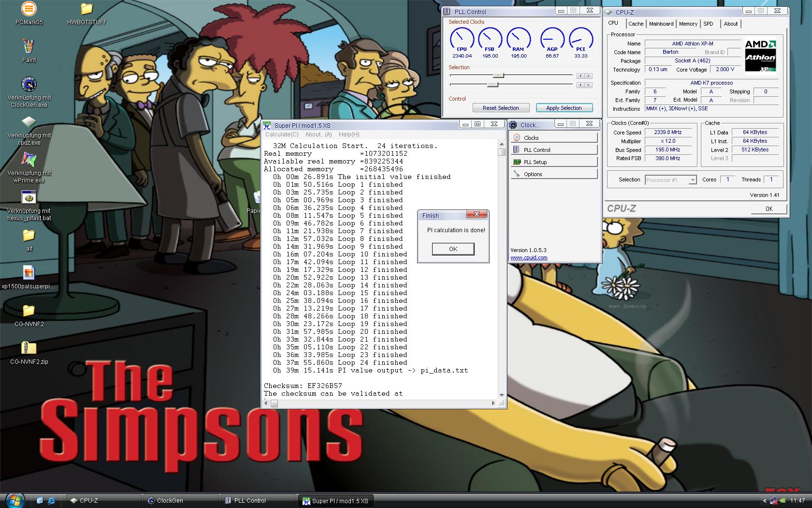Open the hexus_pifast.bat shortcut icon
The height and width of the screenshot is (508, 812).
pyautogui.click(x=29, y=197)
